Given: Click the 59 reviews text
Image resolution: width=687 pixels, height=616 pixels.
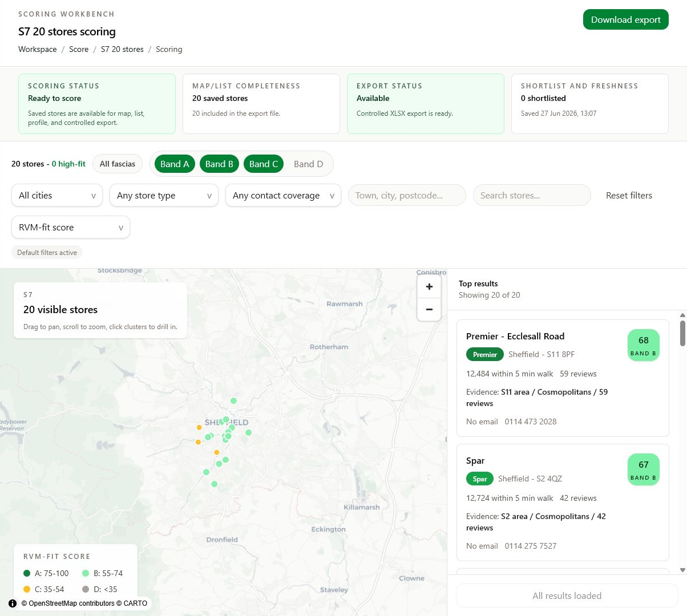Looking at the screenshot, I should 578,374.
